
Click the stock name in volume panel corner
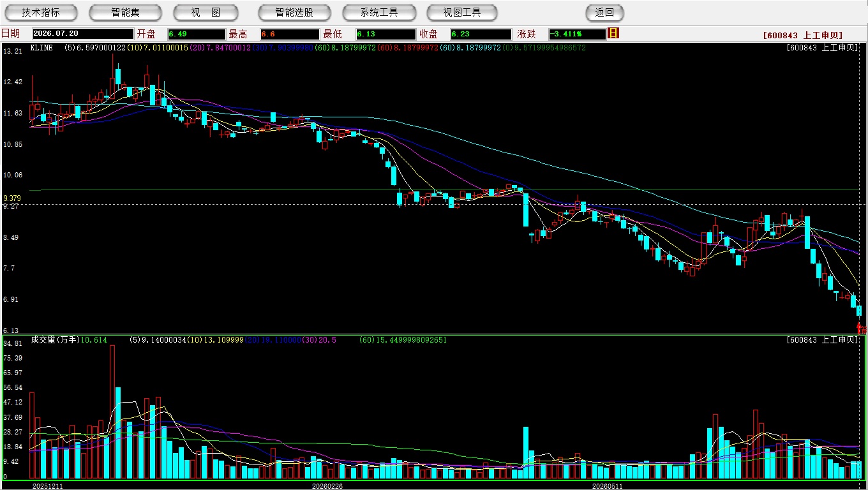click(x=823, y=340)
